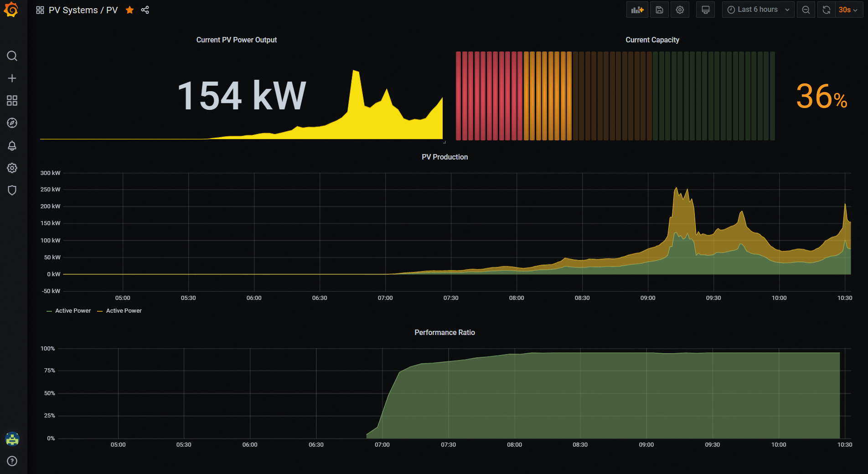This screenshot has width=868, height=474.
Task: Open the Create plus menu
Action: point(12,78)
